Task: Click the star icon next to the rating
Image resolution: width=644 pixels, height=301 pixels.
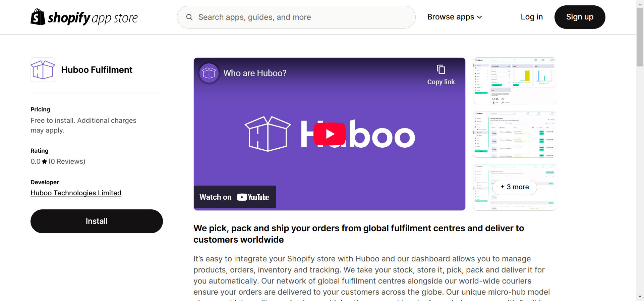Action: (44, 161)
